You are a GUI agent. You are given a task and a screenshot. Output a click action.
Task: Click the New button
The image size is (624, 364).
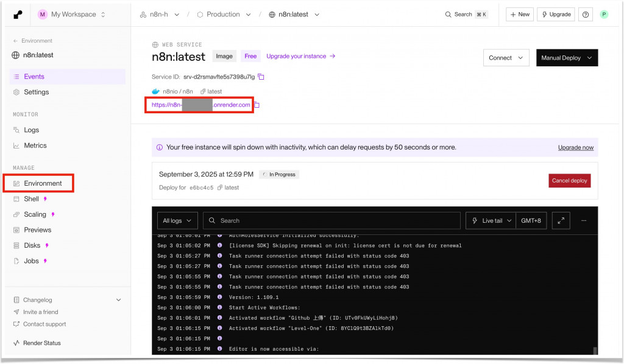[520, 15]
